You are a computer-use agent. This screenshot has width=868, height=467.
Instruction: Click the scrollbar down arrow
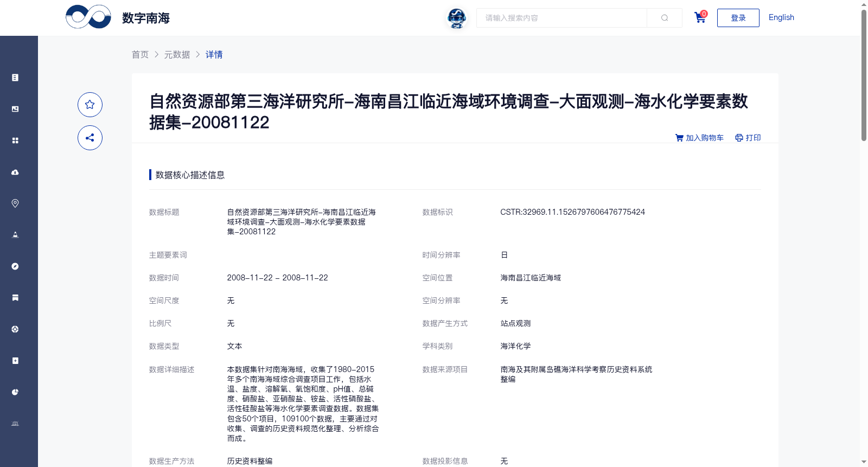864,462
